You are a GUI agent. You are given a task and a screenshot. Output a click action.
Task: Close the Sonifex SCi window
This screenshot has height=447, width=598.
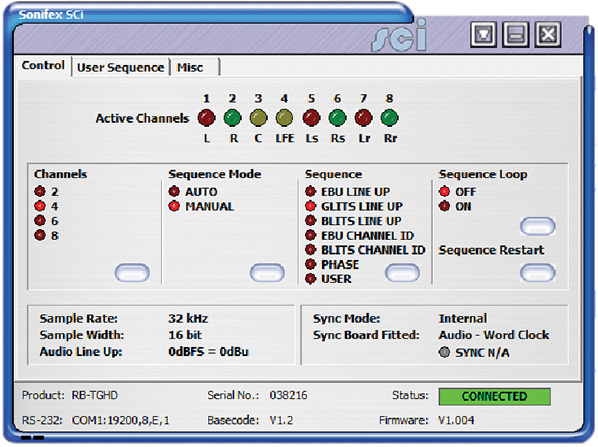coord(548,34)
